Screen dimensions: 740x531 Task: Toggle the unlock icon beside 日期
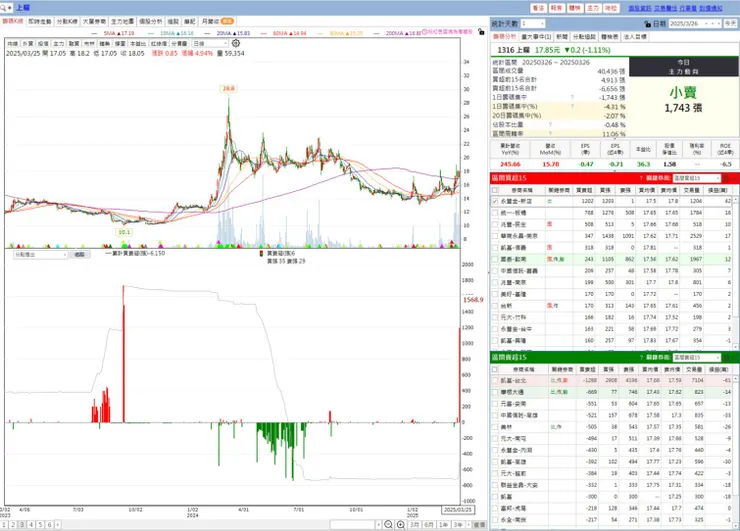[x=648, y=24]
